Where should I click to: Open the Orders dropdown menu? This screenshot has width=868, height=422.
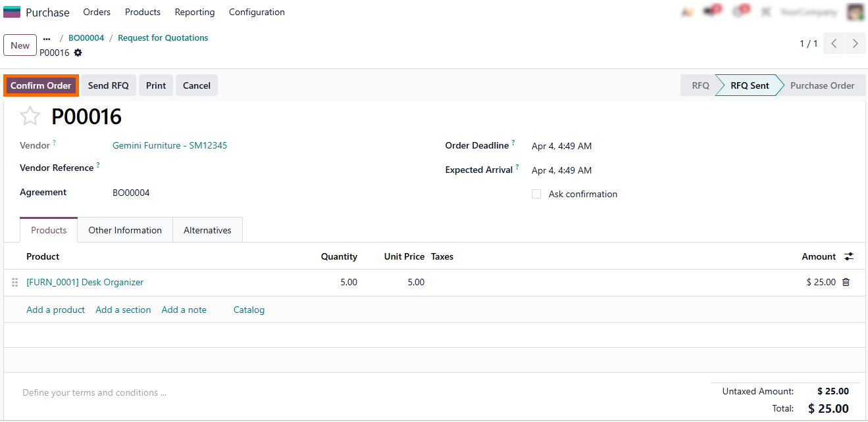click(97, 12)
